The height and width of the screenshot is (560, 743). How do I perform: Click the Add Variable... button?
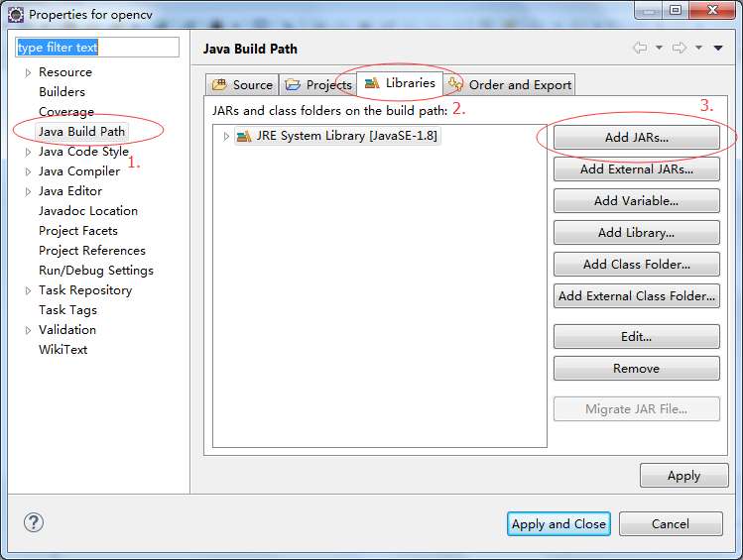(x=637, y=201)
